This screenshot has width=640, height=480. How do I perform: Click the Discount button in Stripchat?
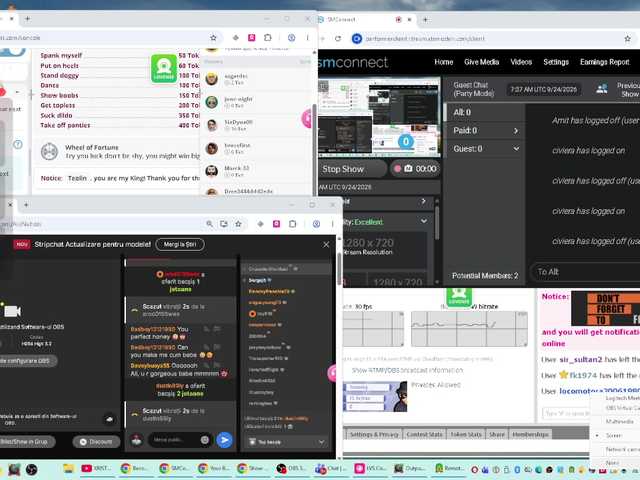96,442
